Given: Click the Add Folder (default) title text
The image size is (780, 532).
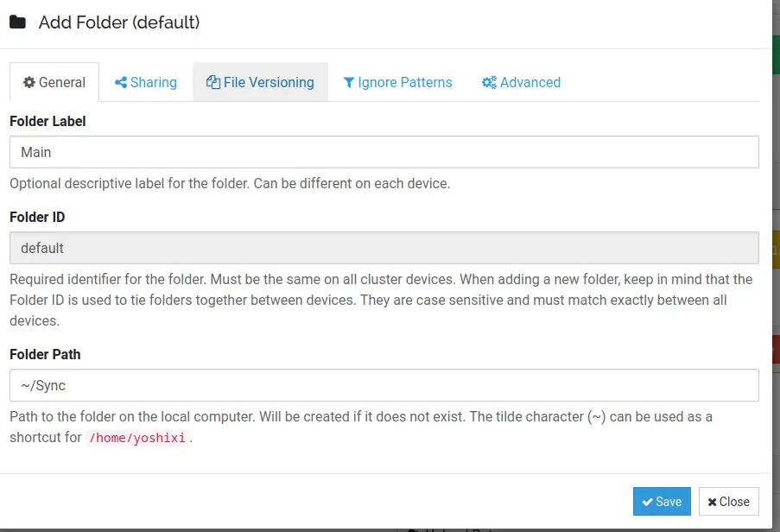Looking at the screenshot, I should pyautogui.click(x=119, y=22).
